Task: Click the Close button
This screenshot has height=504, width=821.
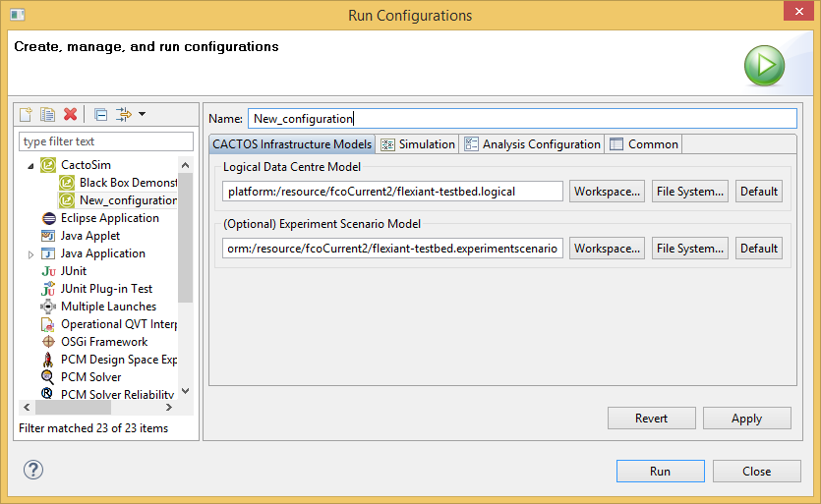Action: 756,471
